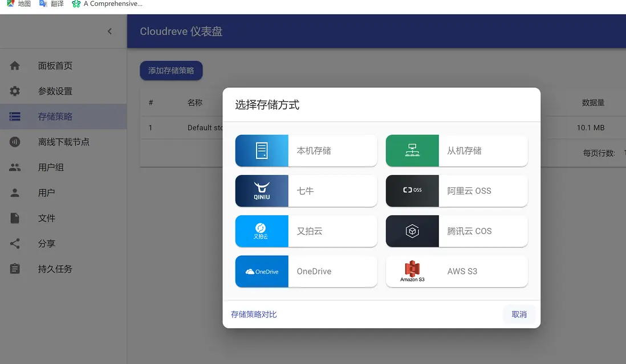Click the 名称 column header

pos(195,103)
